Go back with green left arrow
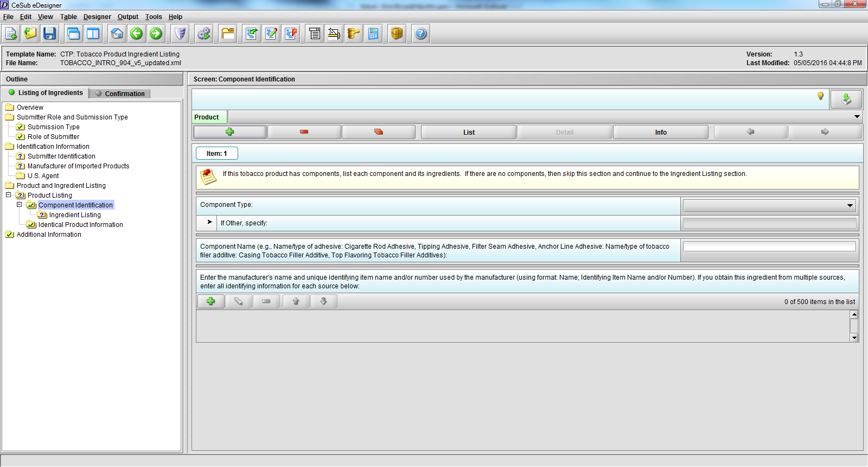868x467 pixels. point(137,34)
